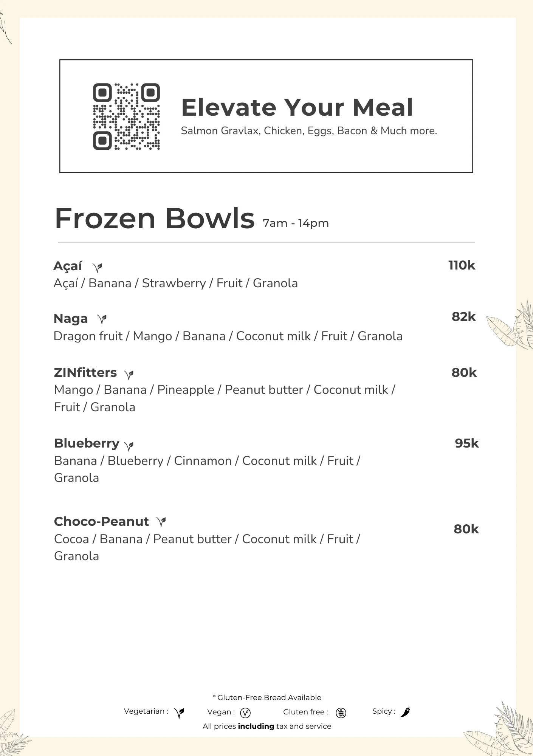Click the Vegetarian legend leaf icon
Viewport: 533px width, 756px height.
coord(179,713)
